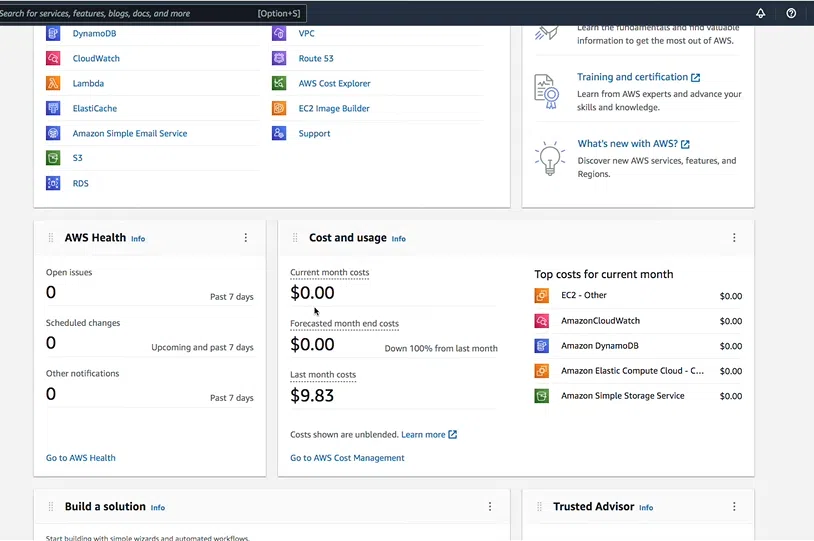Screen dimensions: 814x541
Task: Click the Scheduled changes label
Action: click(83, 323)
